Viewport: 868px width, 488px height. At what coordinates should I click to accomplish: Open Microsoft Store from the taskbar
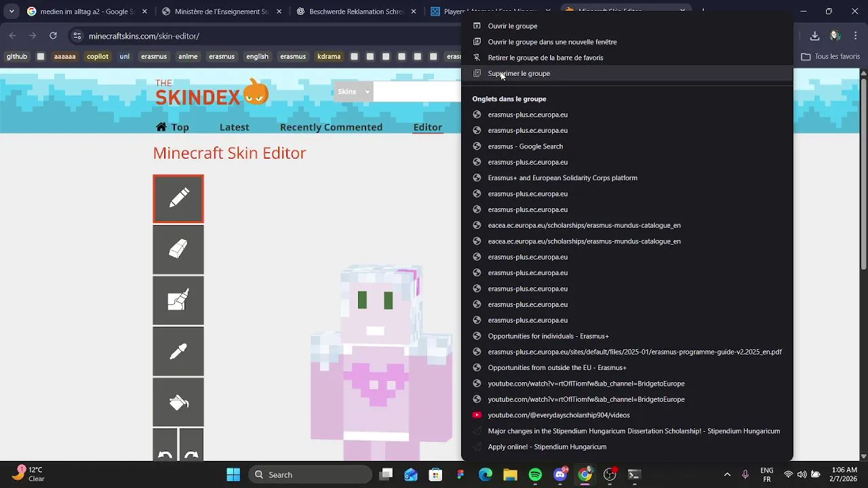[435, 474]
